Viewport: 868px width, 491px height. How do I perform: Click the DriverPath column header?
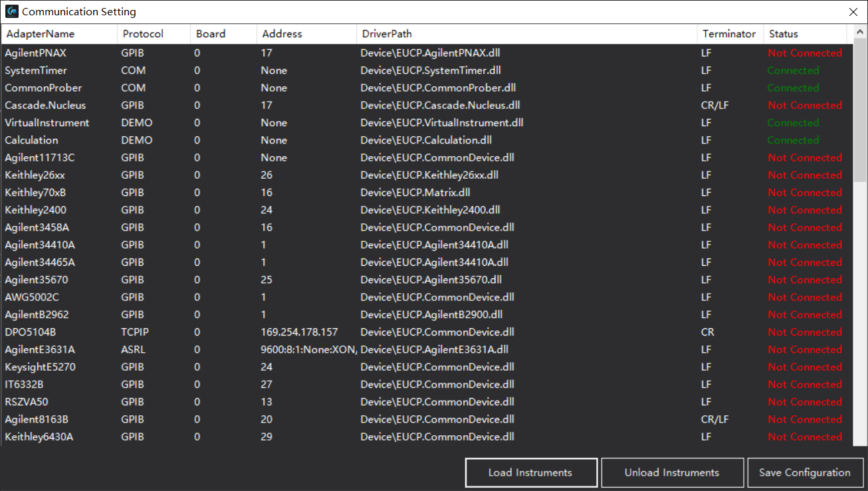point(387,34)
